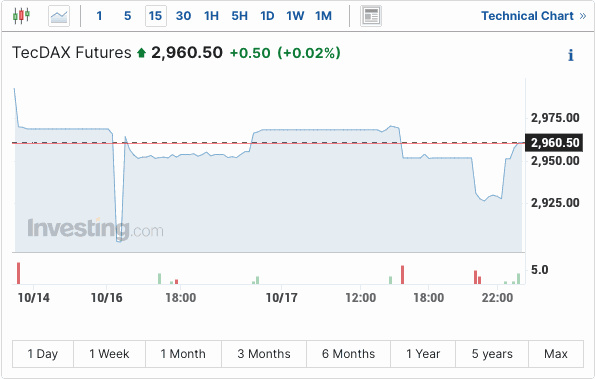Screen dimensions: 595x379
Task: Set interval to 5 minutes
Action: coord(128,16)
